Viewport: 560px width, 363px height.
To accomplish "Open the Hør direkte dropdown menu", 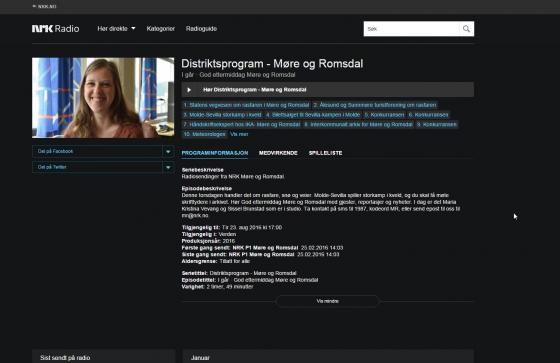I will click(x=116, y=29).
